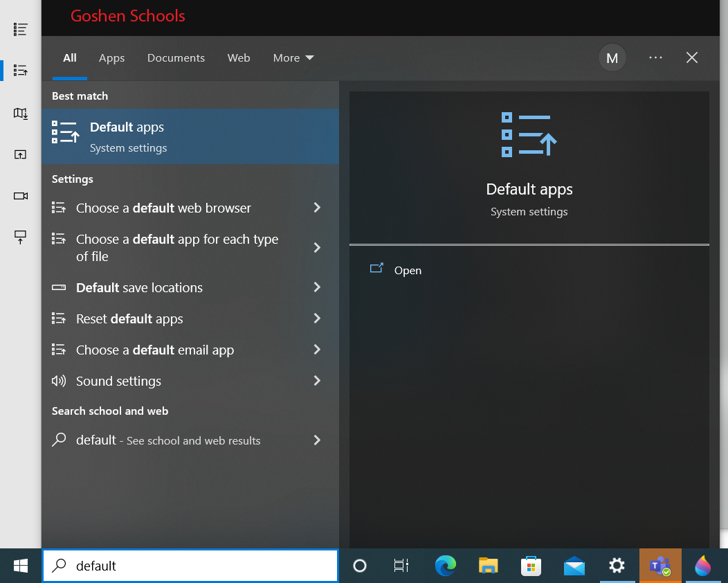Select Offline maps sidebar icon in Settings window

[21, 113]
